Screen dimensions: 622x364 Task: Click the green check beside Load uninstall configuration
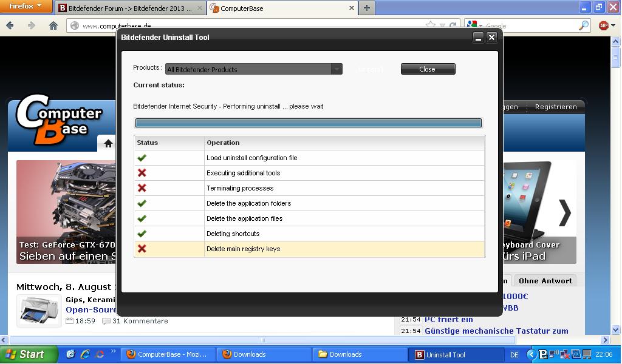pos(142,158)
